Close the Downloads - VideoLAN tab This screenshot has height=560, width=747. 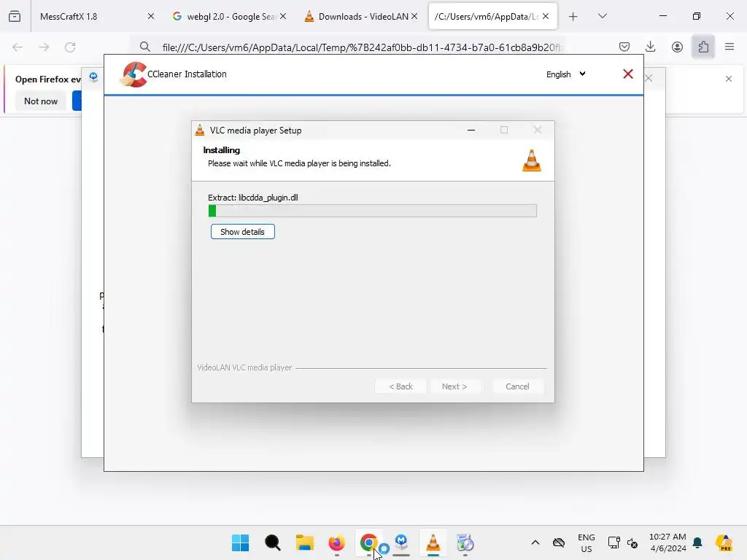(x=414, y=17)
